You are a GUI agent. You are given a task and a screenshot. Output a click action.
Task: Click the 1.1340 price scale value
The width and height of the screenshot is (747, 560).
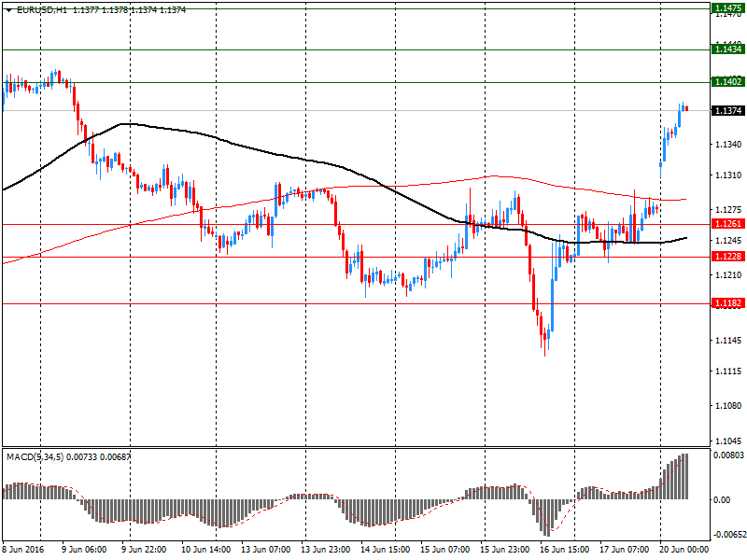point(729,144)
